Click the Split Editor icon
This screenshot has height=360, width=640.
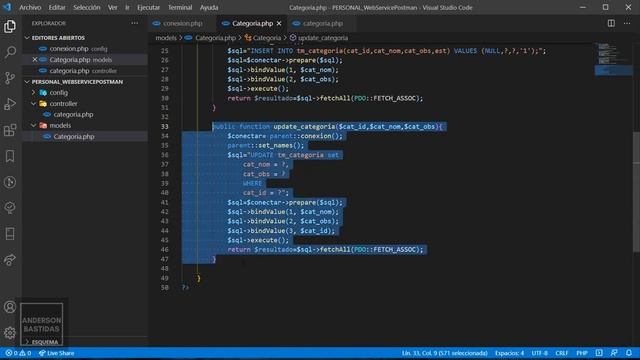point(611,23)
